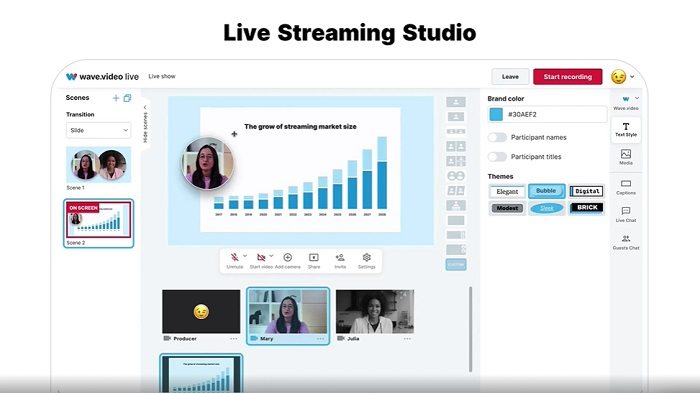700x393 pixels.
Task: Expand microphone options arrow next to Unmute
Action: coord(245,256)
